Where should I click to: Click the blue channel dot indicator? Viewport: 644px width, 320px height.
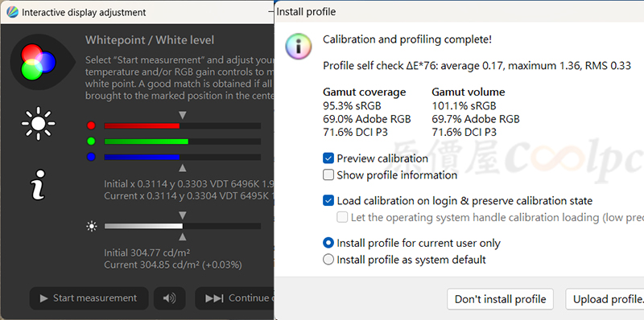pos(91,157)
